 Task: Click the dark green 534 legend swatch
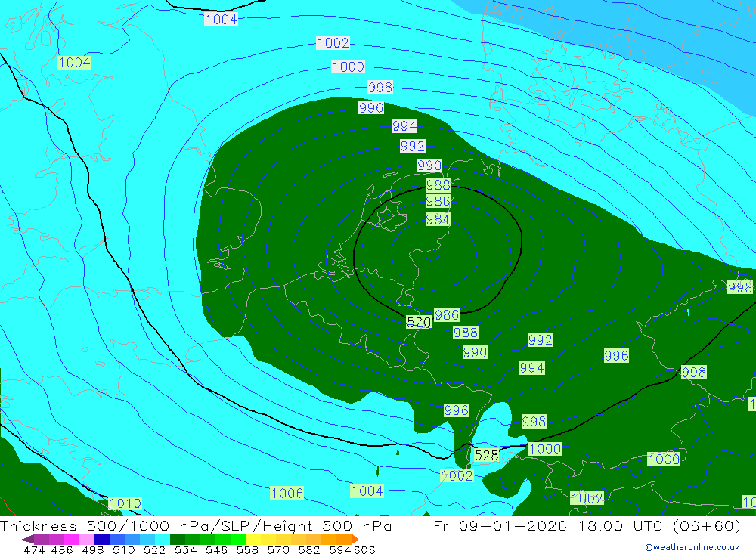178,539
